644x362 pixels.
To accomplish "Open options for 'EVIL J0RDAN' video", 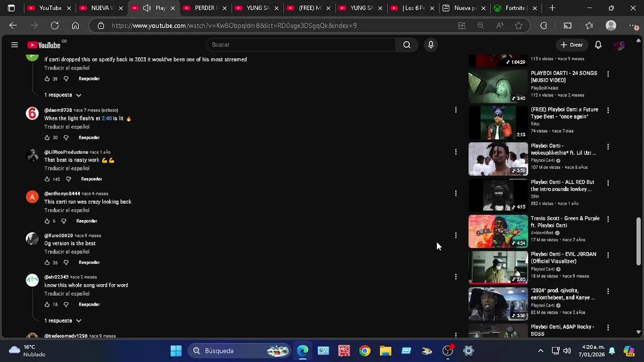I will point(608,255).
